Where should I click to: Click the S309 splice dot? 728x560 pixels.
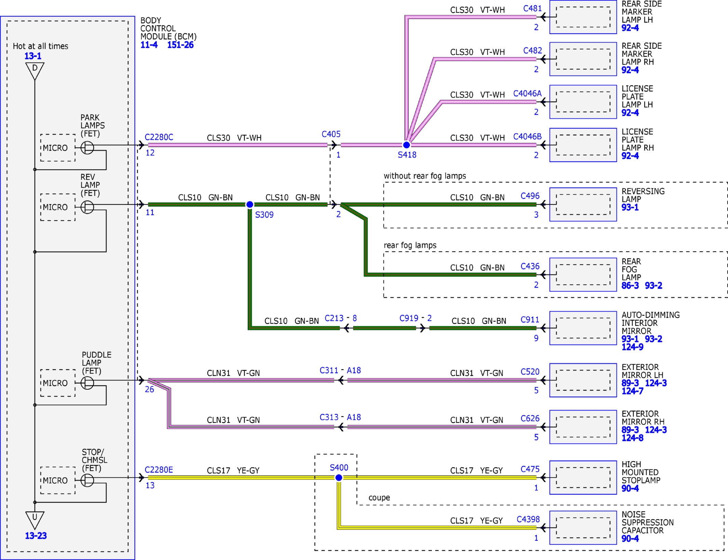click(x=250, y=204)
